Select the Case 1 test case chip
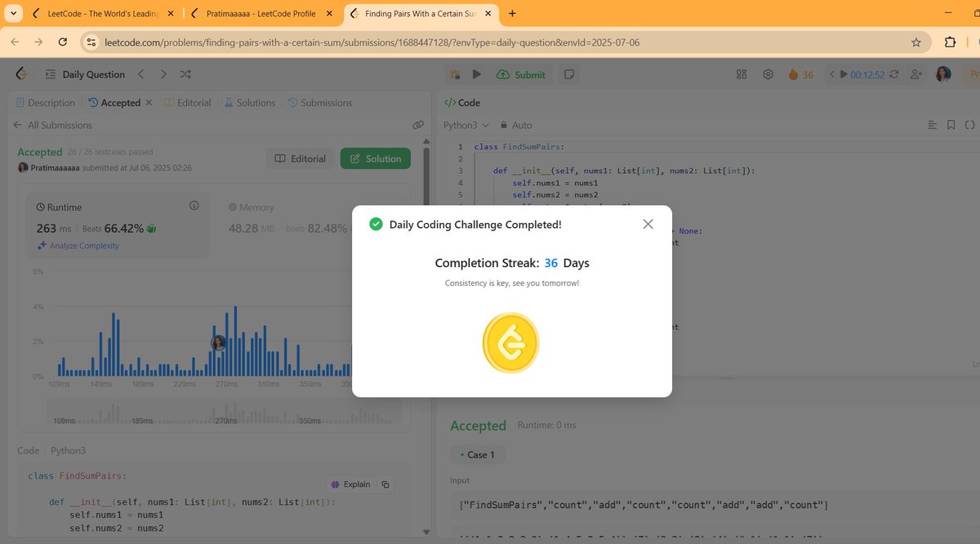This screenshot has height=544, width=980. pyautogui.click(x=477, y=454)
